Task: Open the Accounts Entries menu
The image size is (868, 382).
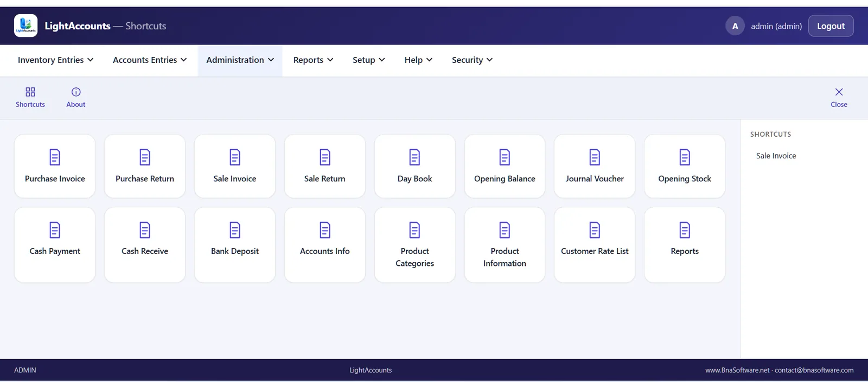Action: 150,60
